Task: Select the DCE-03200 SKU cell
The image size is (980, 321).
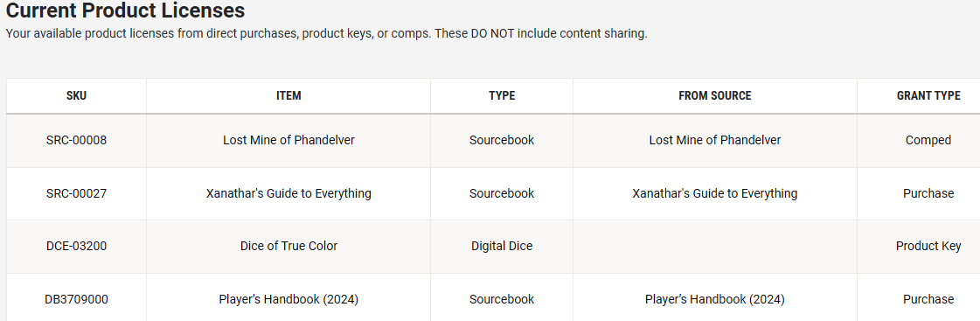Action: (x=76, y=246)
